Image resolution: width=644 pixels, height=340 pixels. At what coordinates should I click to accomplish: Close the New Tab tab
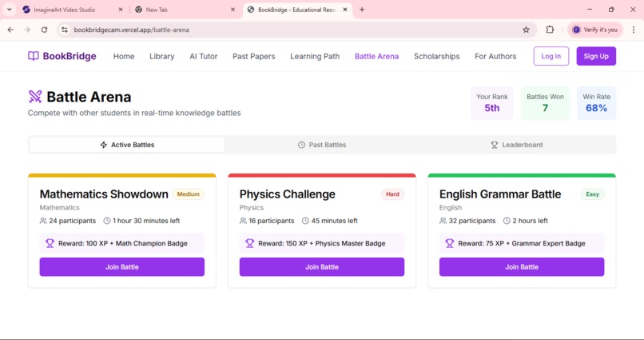[233, 10]
